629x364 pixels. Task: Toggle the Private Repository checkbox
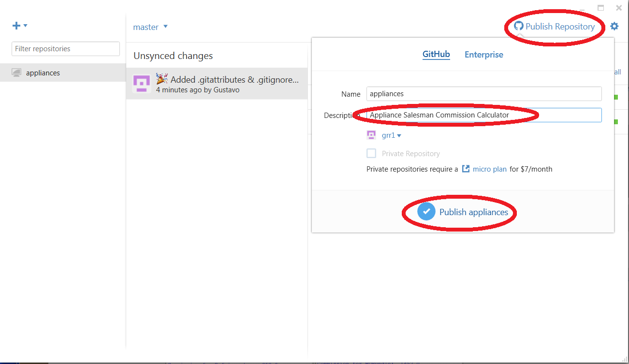pos(371,153)
